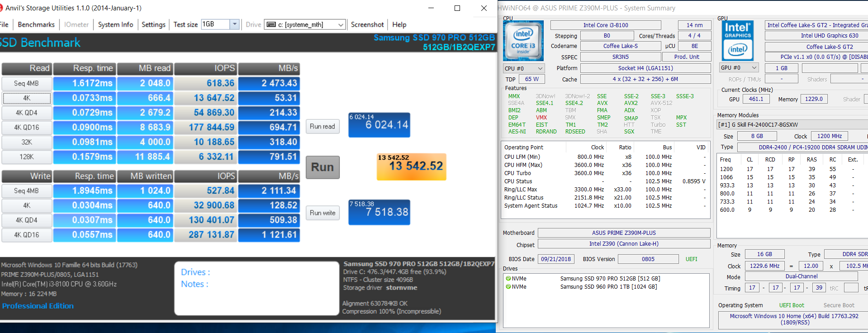Select the 4K QD4 write test

point(26,220)
